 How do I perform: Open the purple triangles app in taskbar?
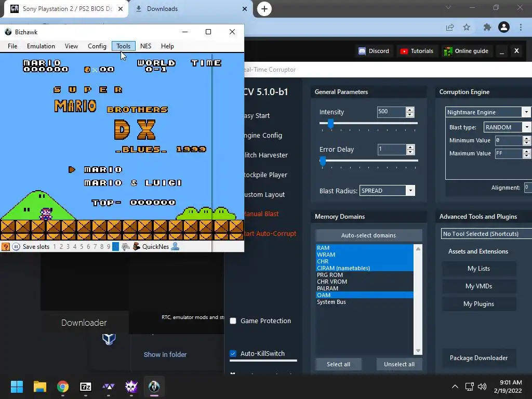[x=108, y=387]
